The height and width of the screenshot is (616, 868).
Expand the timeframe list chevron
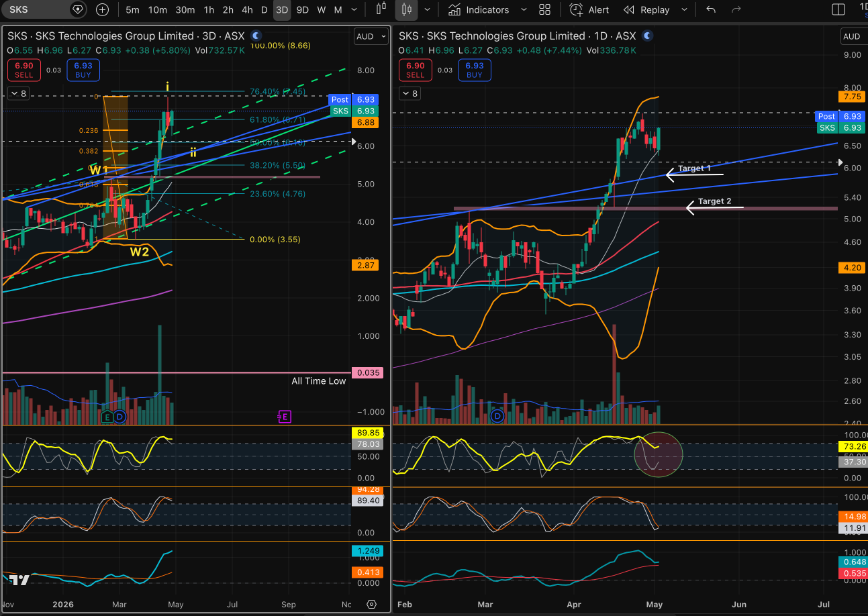point(354,9)
